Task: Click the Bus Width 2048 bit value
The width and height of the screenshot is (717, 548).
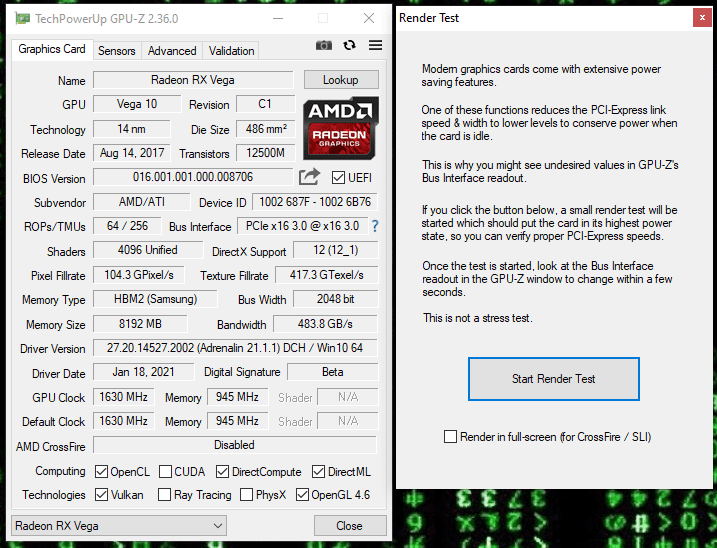Action: tap(336, 299)
